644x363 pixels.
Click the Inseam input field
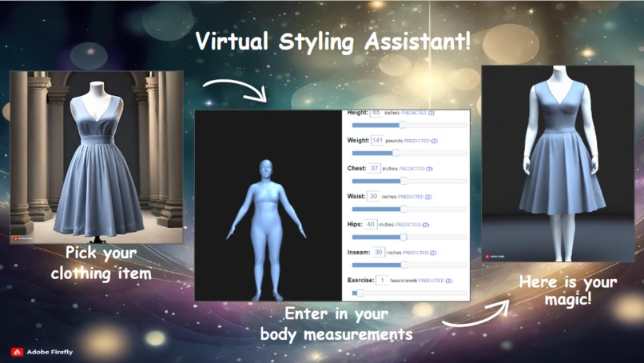point(378,252)
